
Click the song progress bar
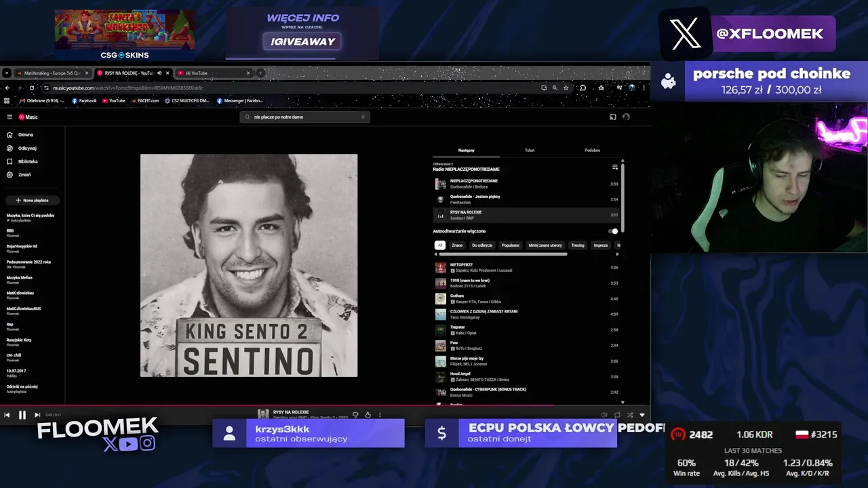[x=325, y=406]
